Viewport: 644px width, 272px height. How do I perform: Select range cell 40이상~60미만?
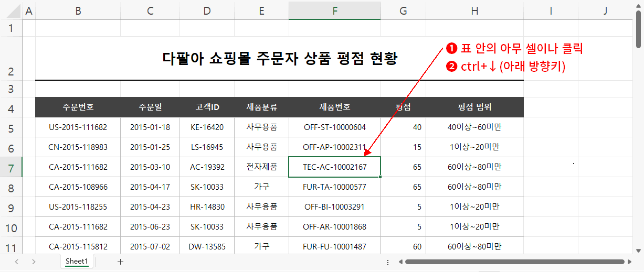tap(474, 127)
